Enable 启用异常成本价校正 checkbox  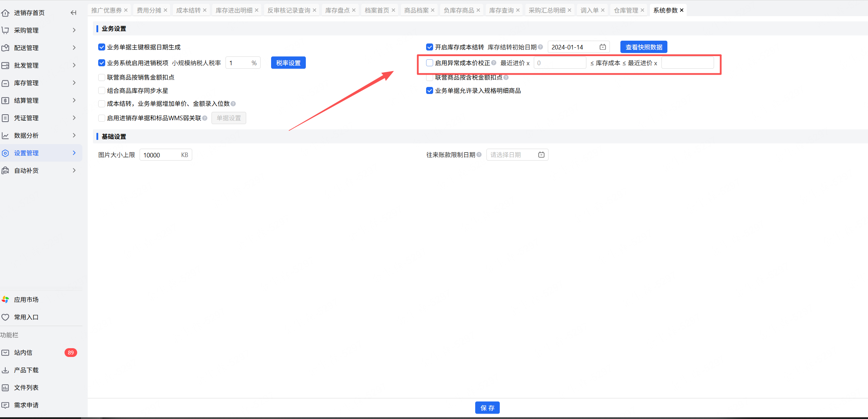click(430, 63)
